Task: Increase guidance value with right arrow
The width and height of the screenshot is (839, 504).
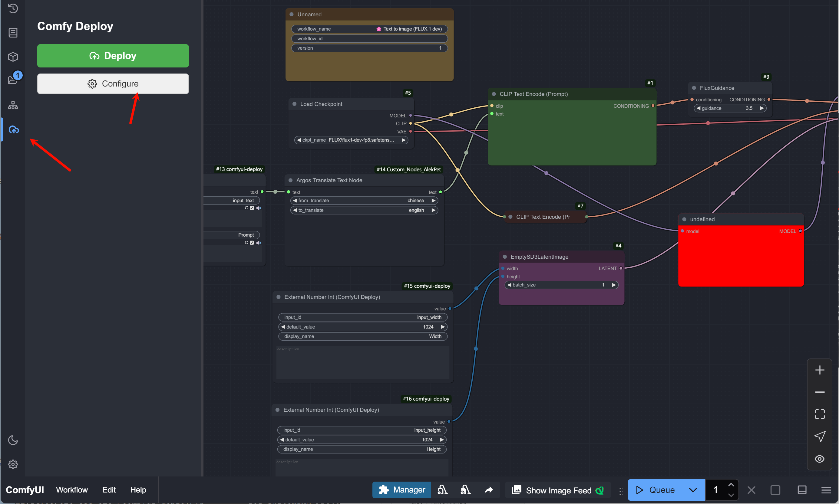Action: pyautogui.click(x=761, y=108)
